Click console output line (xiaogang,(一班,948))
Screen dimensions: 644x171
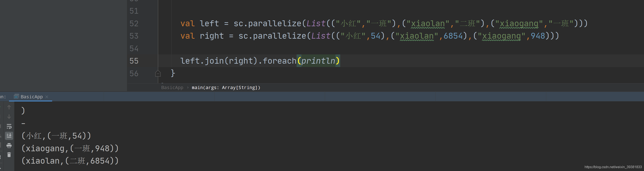click(70, 148)
